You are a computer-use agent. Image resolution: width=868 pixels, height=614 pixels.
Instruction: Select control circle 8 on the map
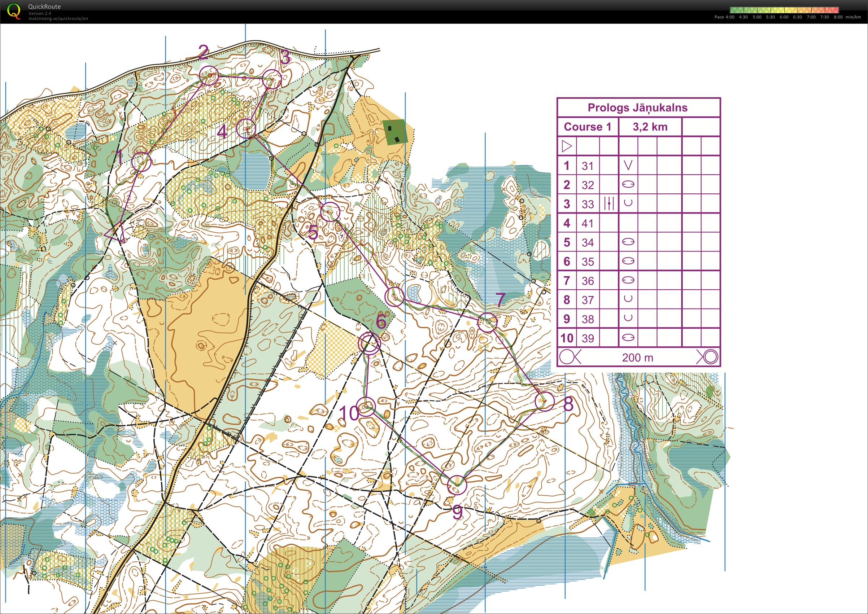pos(545,401)
